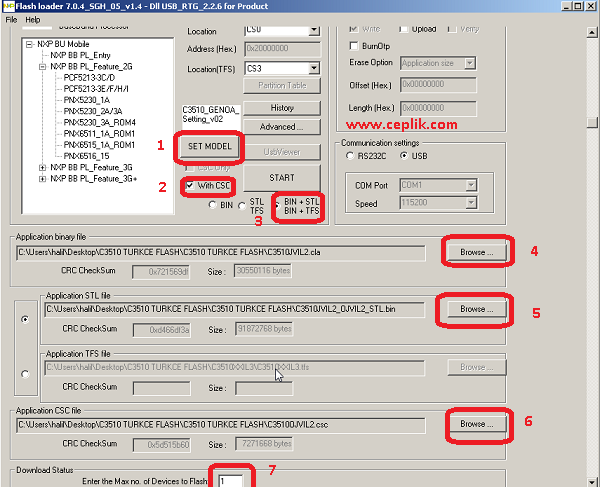Browse for the Application STL file
This screenshot has height=487, width=600.
(477, 309)
